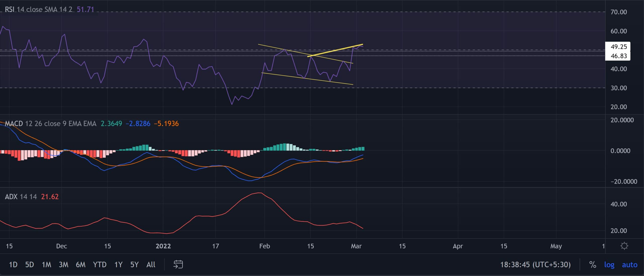Select the RSI indicator title
Viewport: 644px width, 276px height.
10,10
